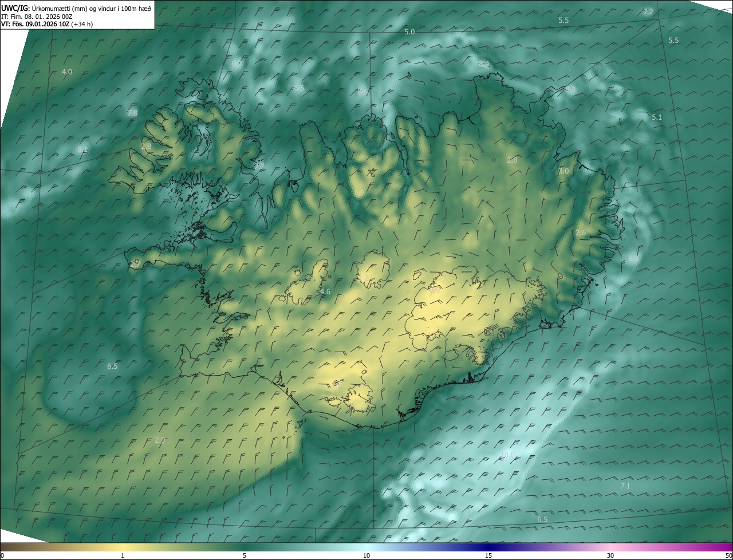The width and height of the screenshot is (733, 560).
Task: Click the 5 tick on the colour scale
Action: (245, 555)
